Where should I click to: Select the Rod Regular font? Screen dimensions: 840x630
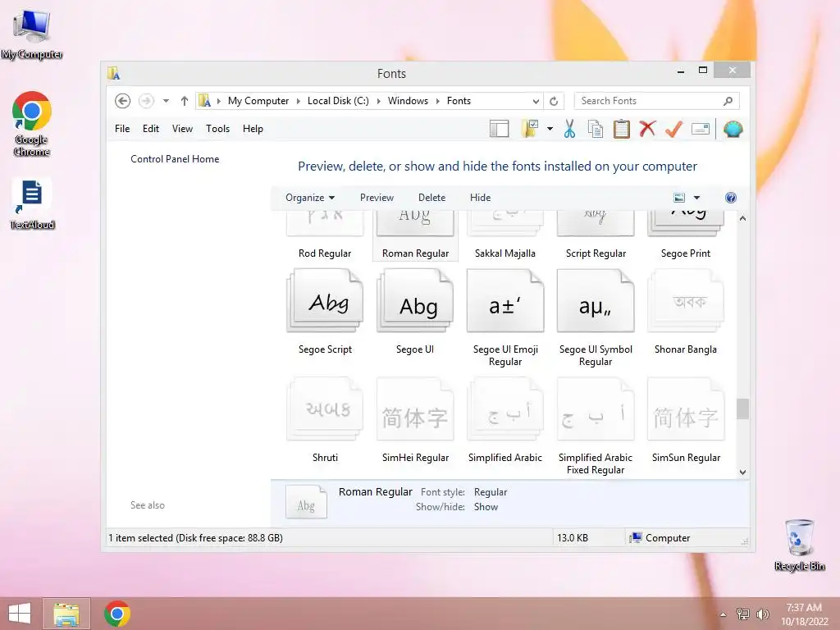tap(325, 235)
